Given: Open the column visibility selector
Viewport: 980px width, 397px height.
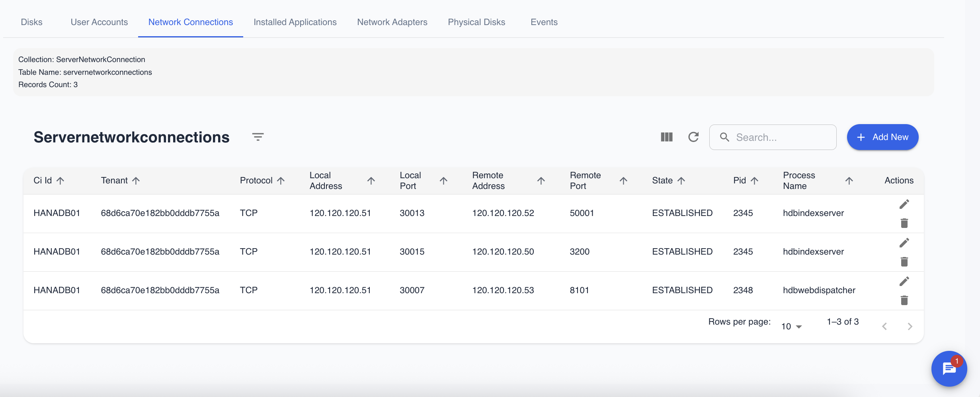Looking at the screenshot, I should click(x=667, y=137).
